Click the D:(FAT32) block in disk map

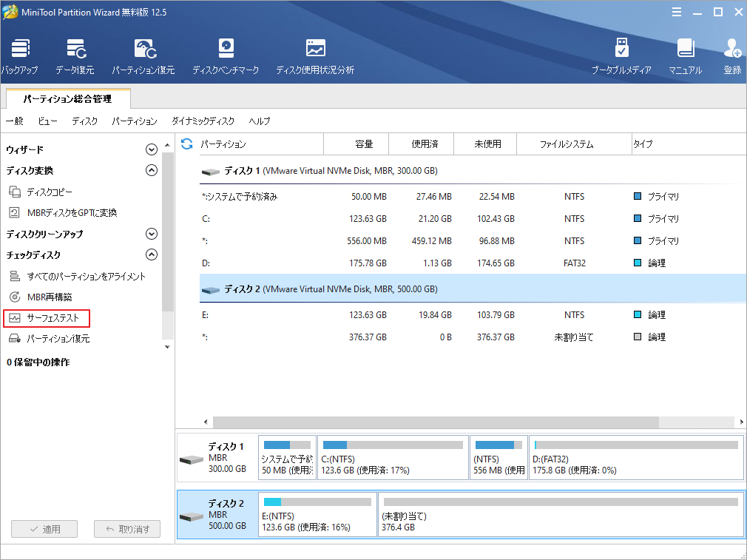(x=637, y=457)
